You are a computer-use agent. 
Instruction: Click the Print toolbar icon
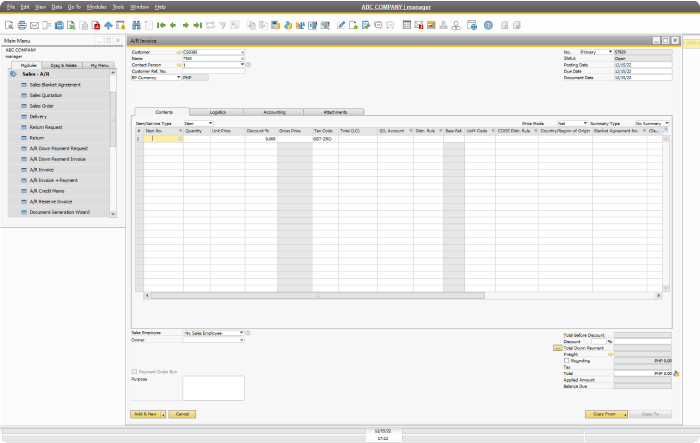pos(22,25)
